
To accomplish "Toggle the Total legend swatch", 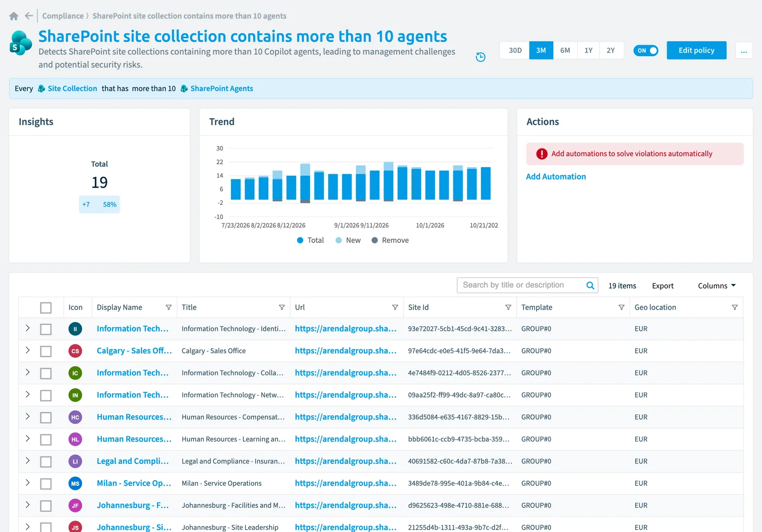I will point(300,241).
